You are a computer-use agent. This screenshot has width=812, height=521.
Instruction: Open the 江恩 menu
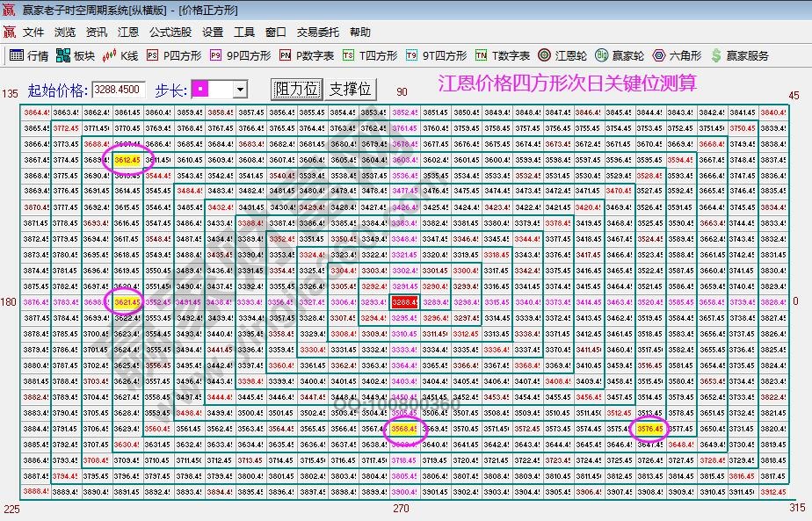(x=127, y=33)
